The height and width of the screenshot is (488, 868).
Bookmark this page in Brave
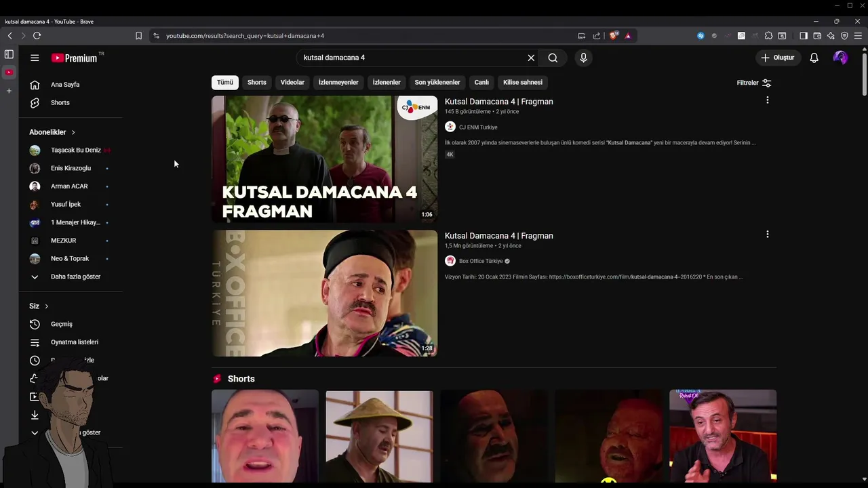click(138, 36)
